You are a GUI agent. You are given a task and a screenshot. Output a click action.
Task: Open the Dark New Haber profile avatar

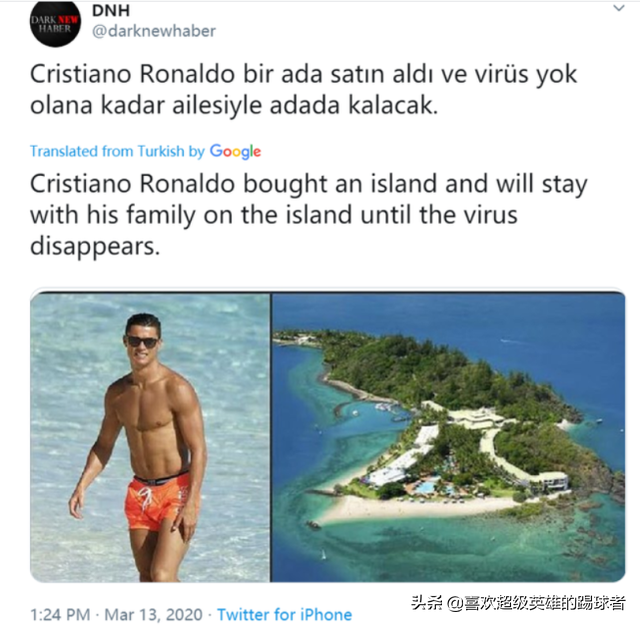55,22
